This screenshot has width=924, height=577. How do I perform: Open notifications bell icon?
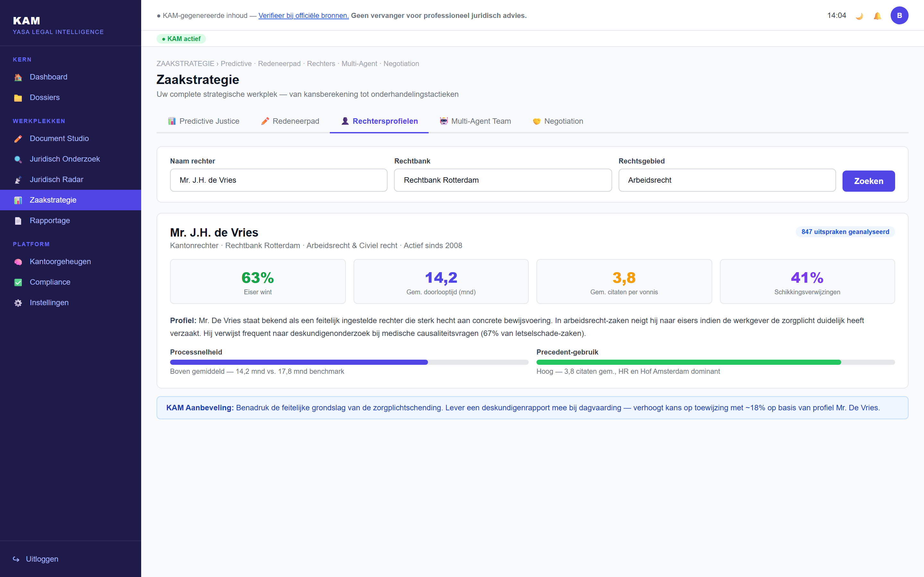[x=877, y=16]
